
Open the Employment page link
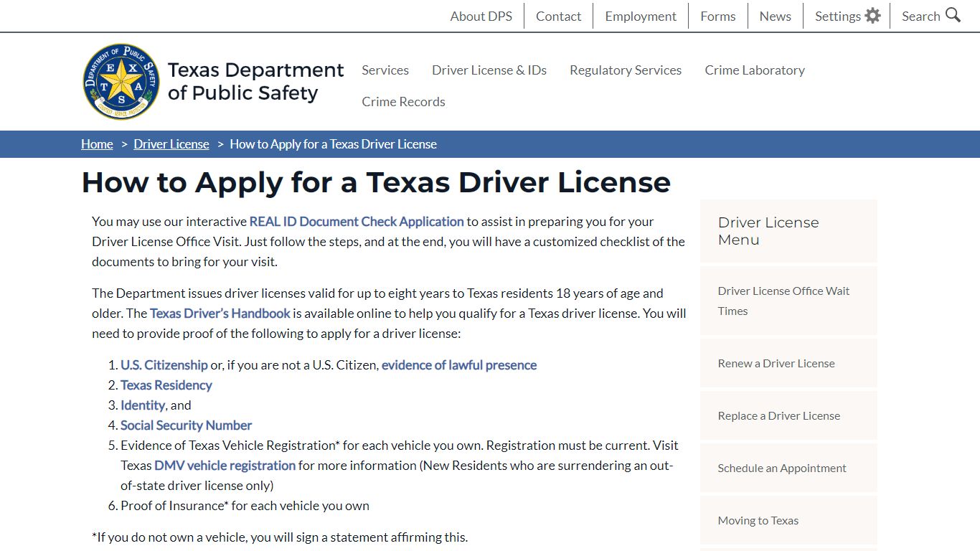pos(641,16)
